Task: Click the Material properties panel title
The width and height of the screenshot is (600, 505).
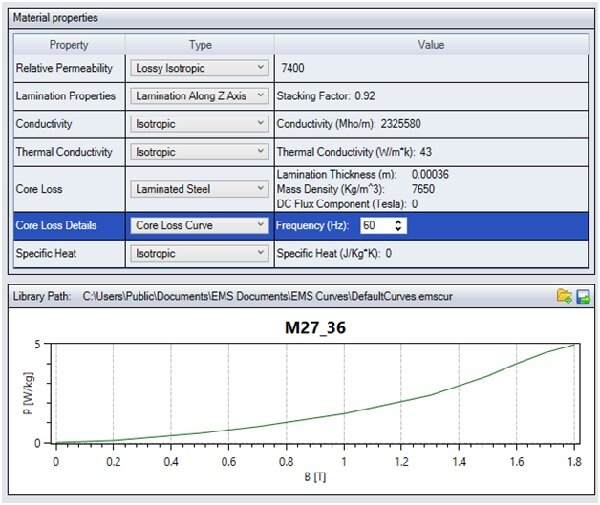Action: [55, 18]
